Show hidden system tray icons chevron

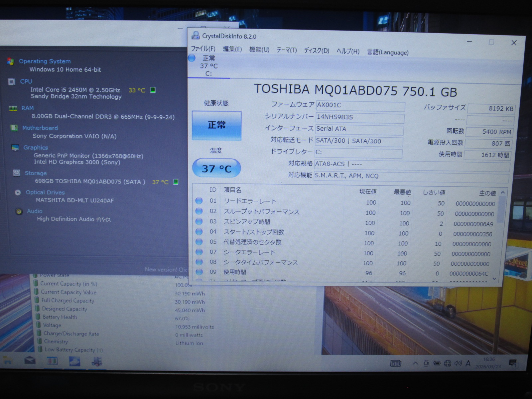coord(415,363)
